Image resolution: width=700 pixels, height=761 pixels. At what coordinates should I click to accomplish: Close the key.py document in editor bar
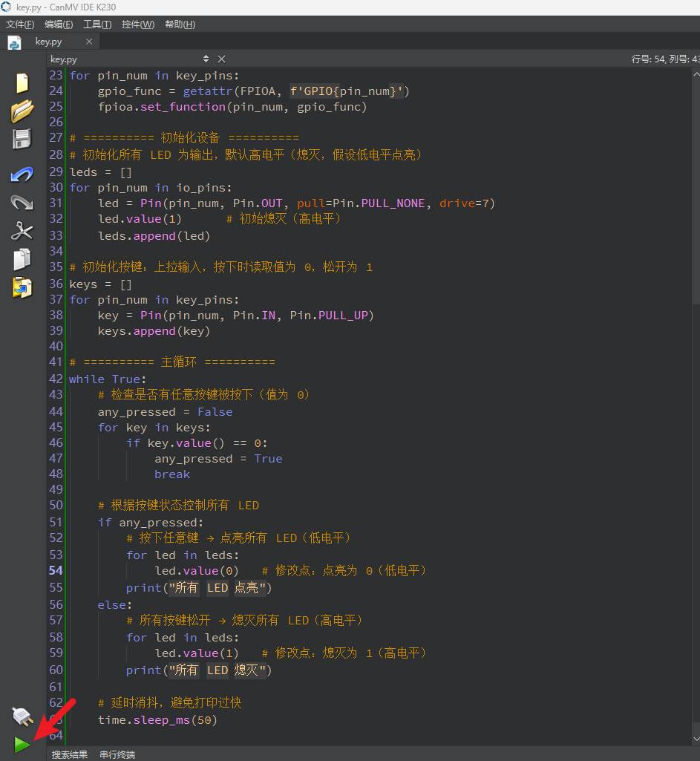point(221,59)
